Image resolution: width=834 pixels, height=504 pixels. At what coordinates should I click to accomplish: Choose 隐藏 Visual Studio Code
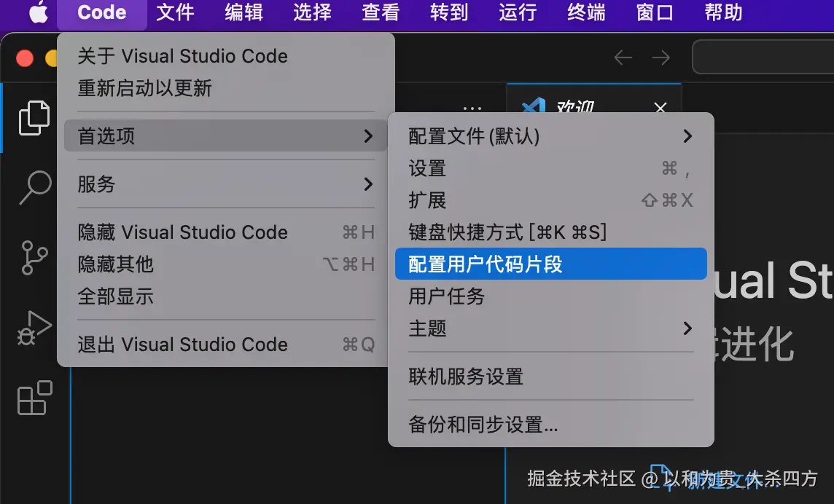point(225,232)
